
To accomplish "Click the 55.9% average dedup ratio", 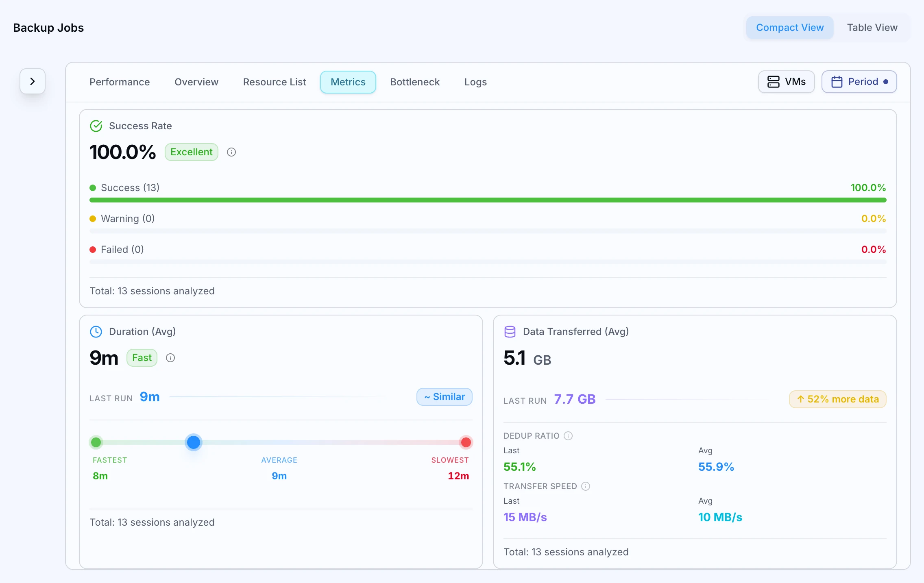I will [x=716, y=467].
